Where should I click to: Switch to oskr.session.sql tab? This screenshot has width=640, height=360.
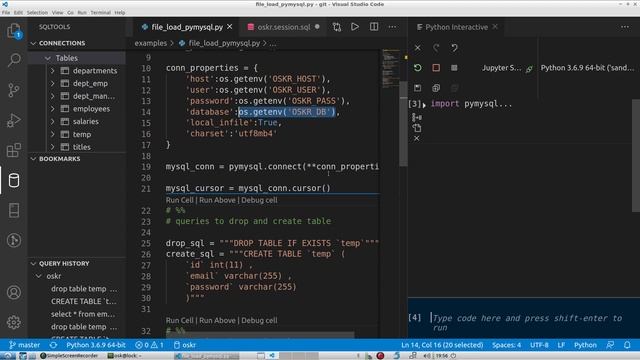[x=284, y=27]
